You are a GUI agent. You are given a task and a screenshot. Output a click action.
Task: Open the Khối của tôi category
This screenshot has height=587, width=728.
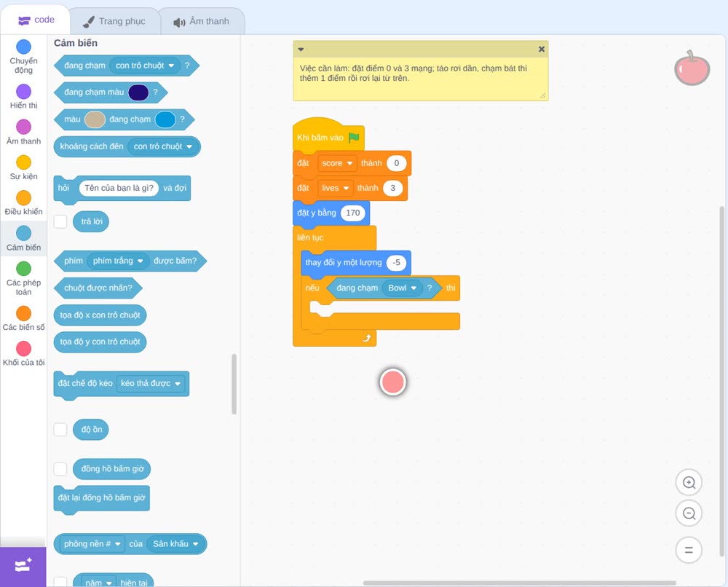coord(24,355)
